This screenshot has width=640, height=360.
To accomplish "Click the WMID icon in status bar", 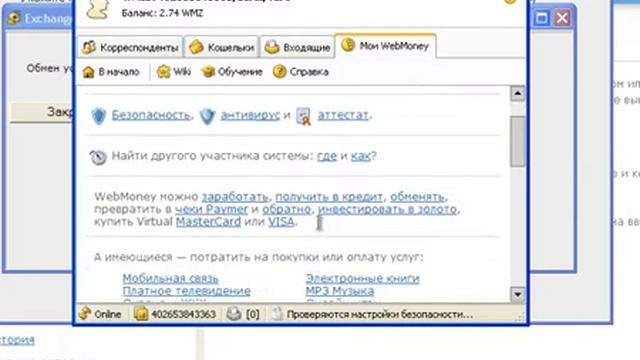I will (141, 314).
